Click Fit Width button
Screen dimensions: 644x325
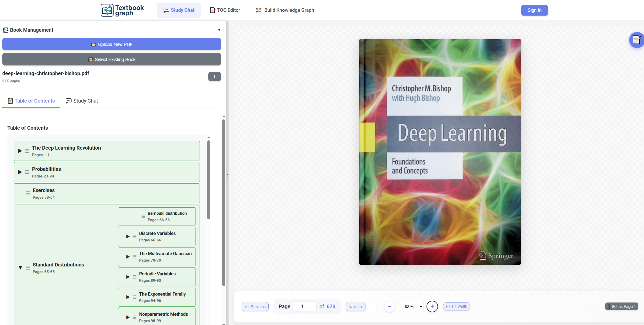coord(456,306)
